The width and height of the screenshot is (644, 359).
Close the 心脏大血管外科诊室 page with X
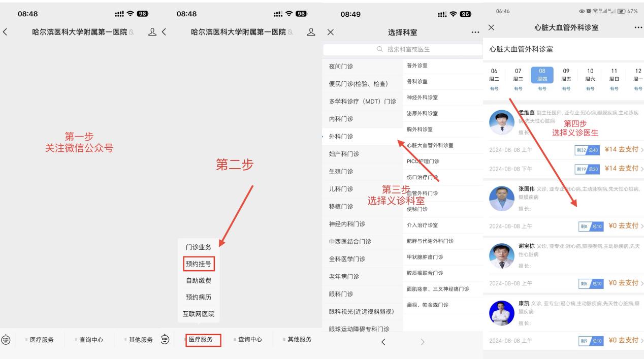pyautogui.click(x=491, y=27)
